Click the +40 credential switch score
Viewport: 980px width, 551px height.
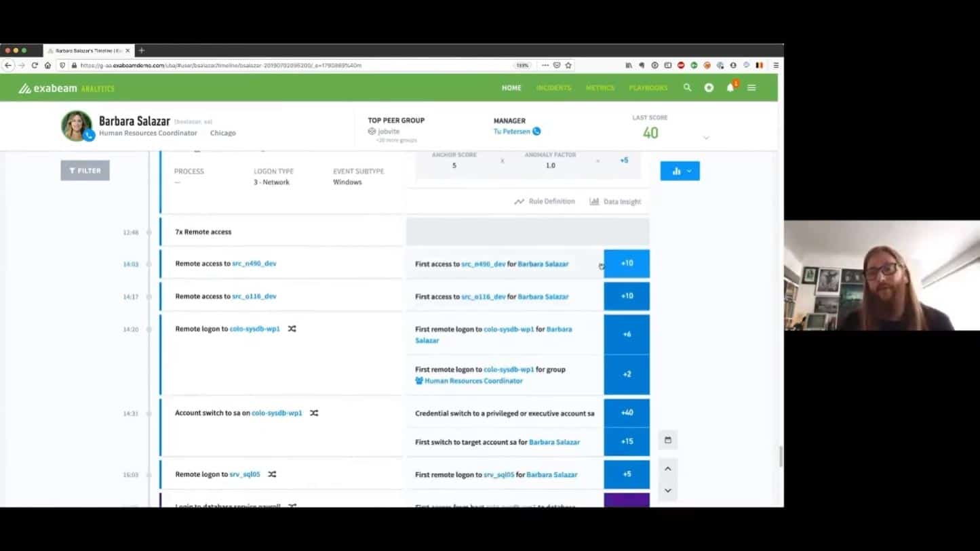click(627, 413)
